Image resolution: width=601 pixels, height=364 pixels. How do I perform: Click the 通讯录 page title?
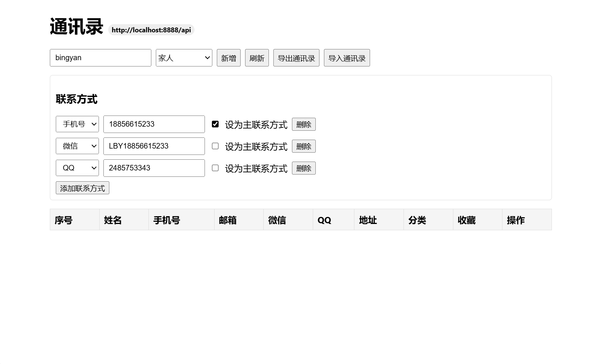tap(76, 27)
